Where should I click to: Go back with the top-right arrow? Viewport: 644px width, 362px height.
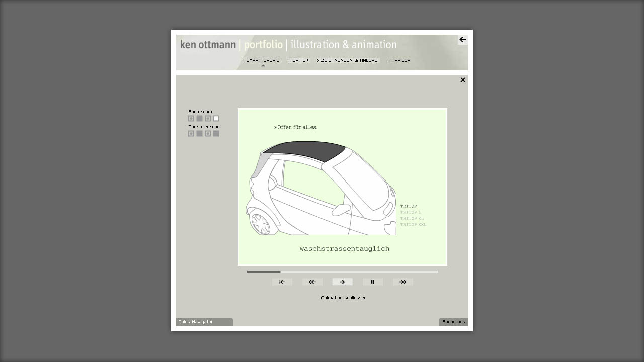coord(463,40)
